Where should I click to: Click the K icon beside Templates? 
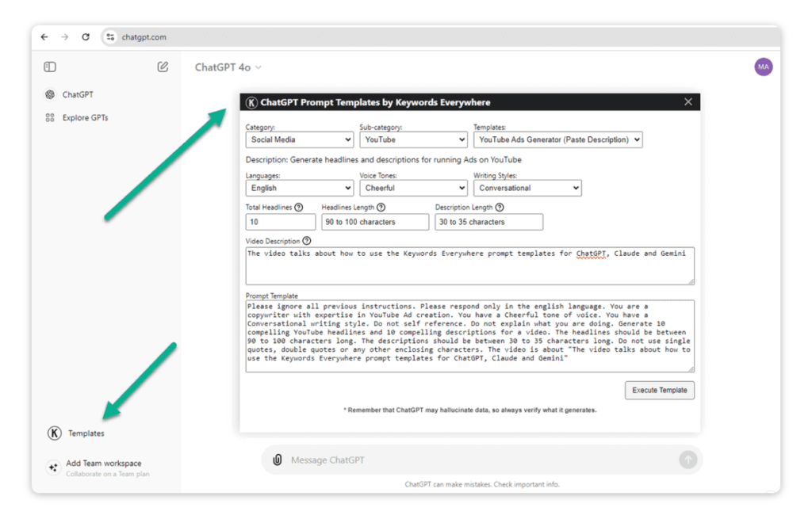tap(55, 433)
